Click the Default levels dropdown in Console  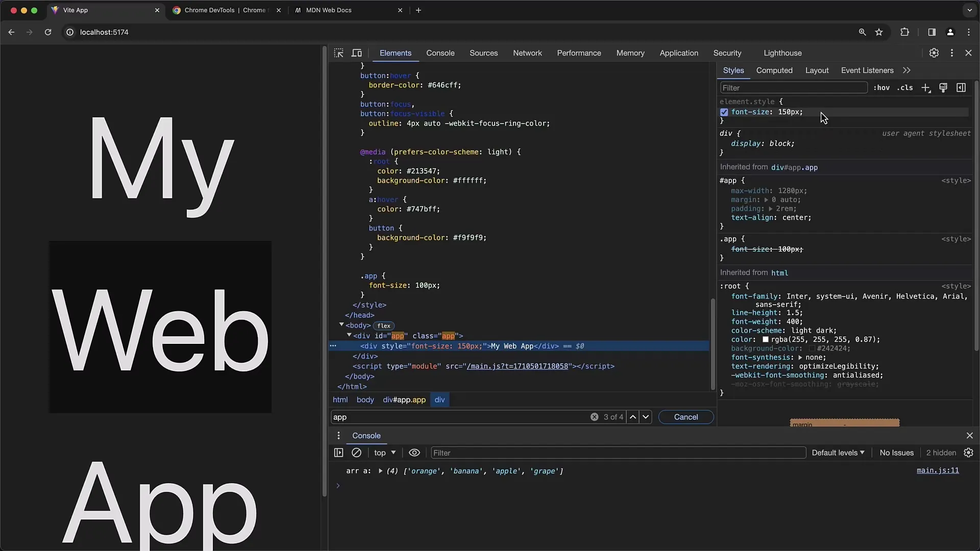point(837,452)
